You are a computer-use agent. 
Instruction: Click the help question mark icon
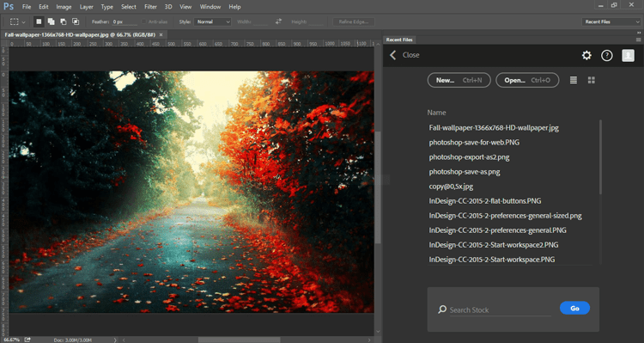coord(606,56)
